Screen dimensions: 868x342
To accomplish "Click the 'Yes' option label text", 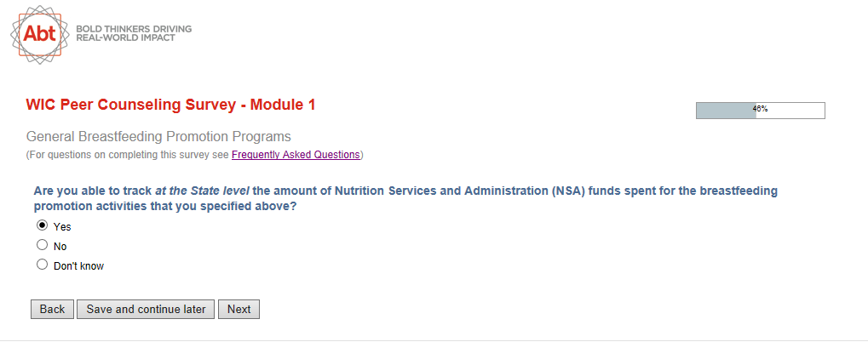I will tap(62, 227).
